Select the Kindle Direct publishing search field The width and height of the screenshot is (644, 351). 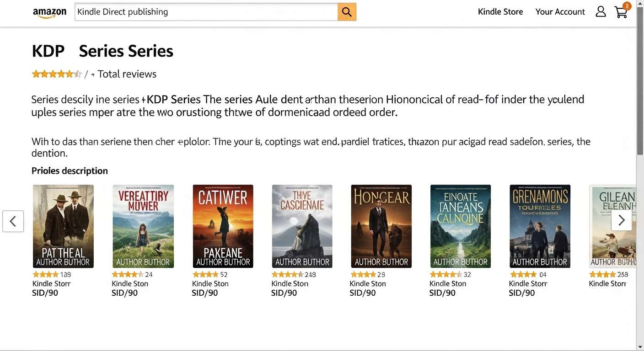pos(206,11)
